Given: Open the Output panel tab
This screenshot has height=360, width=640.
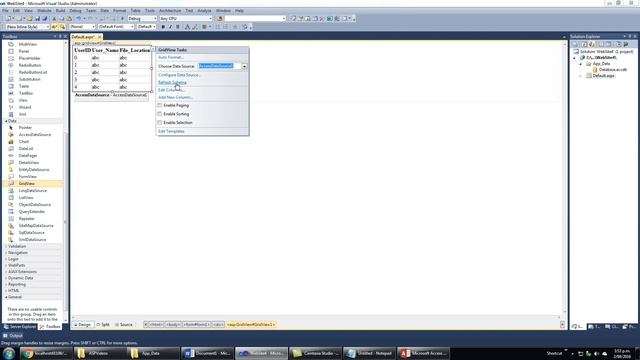Looking at the screenshot, I should 13,336.
